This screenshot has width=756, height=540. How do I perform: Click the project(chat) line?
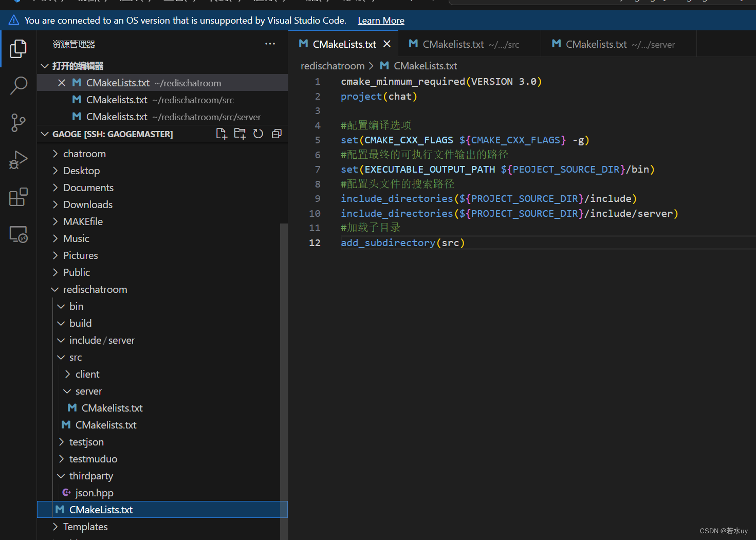pyautogui.click(x=379, y=96)
